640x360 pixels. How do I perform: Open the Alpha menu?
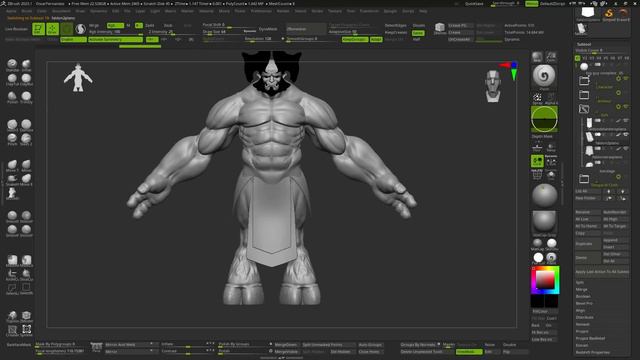click(11, 11)
